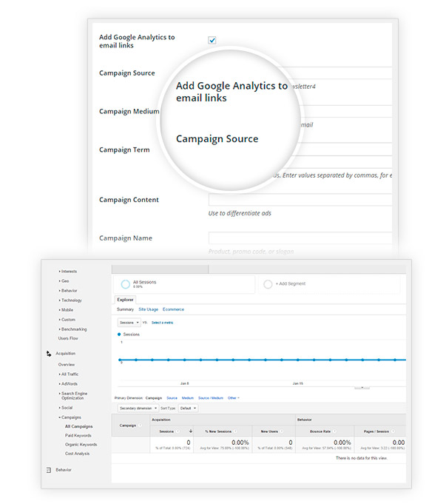Image resolution: width=446 pixels, height=504 pixels.
Task: Click the blue Sessions legend dot
Action: click(119, 335)
